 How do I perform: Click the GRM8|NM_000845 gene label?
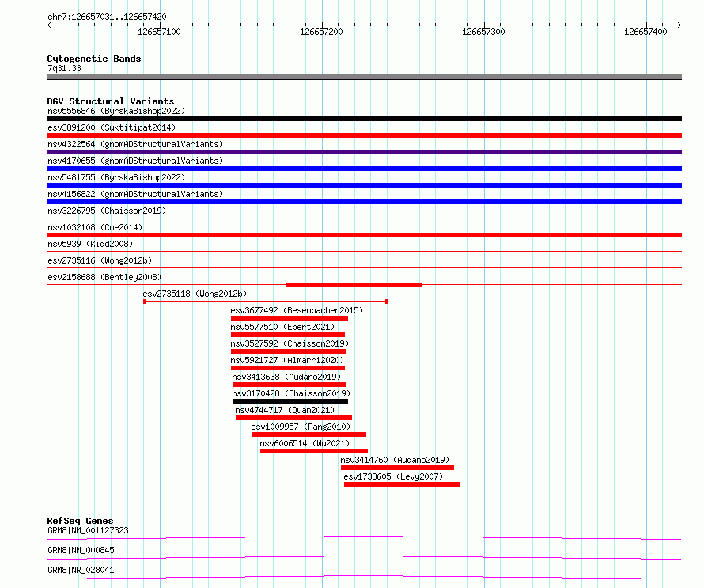[81, 550]
